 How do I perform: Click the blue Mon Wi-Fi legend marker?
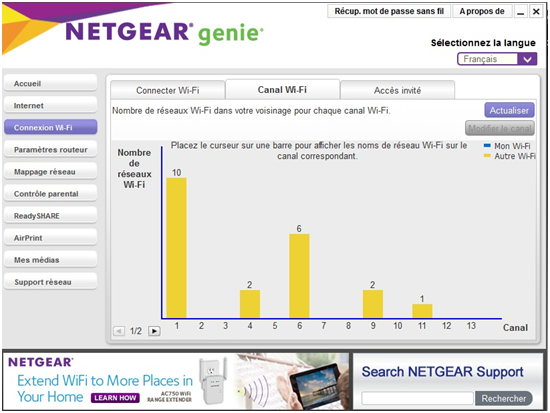point(487,145)
